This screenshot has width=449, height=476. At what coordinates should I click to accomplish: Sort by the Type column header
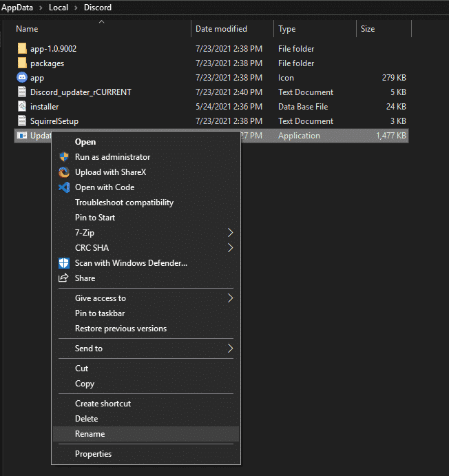tap(287, 29)
